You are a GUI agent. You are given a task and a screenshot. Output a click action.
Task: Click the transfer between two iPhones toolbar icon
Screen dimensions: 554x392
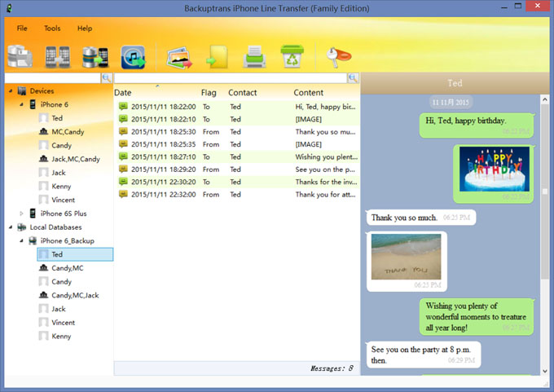pyautogui.click(x=57, y=56)
